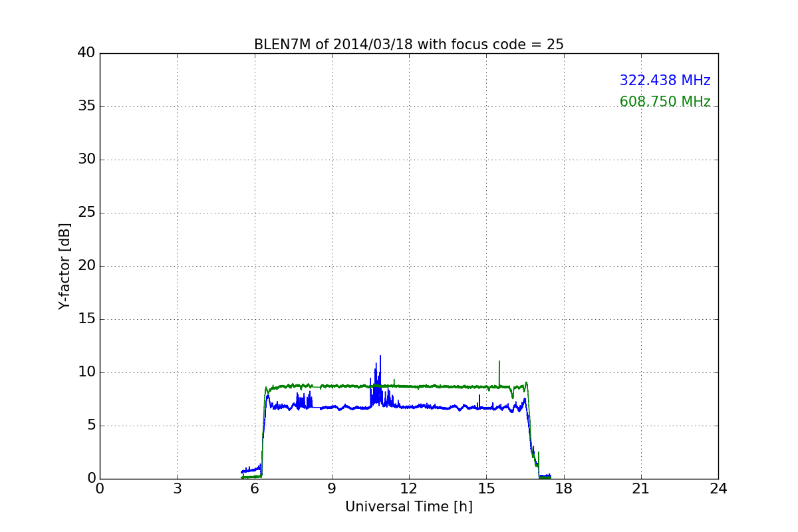Click the green spike near 15.5 h
The height and width of the screenshot is (532, 798).
[499, 374]
